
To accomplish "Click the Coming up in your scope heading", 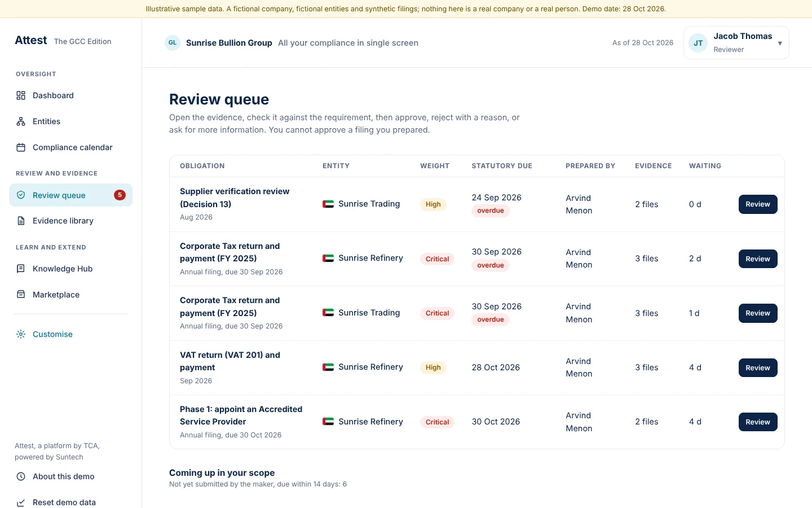I will click(x=222, y=473).
